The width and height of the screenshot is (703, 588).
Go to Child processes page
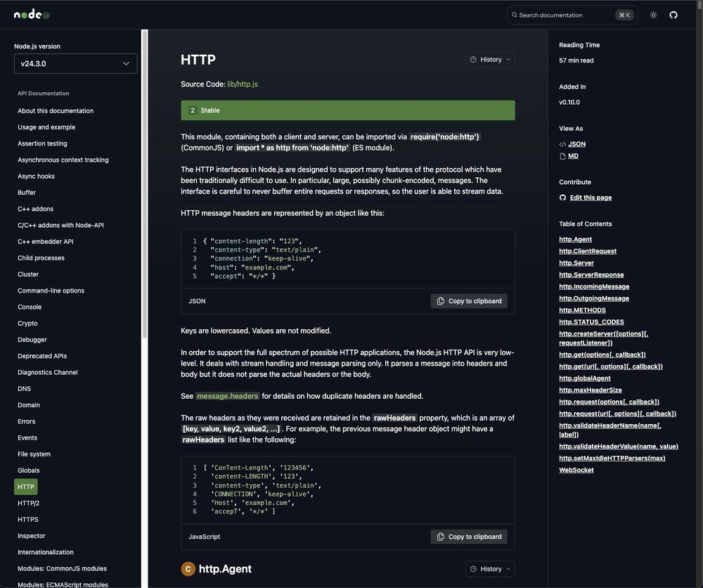pyautogui.click(x=41, y=258)
